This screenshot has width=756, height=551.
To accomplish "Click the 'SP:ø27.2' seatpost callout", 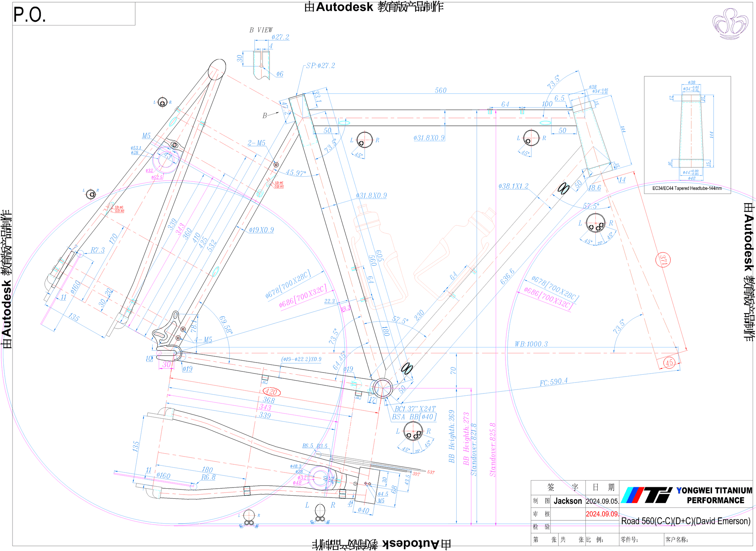I will click(x=320, y=66).
